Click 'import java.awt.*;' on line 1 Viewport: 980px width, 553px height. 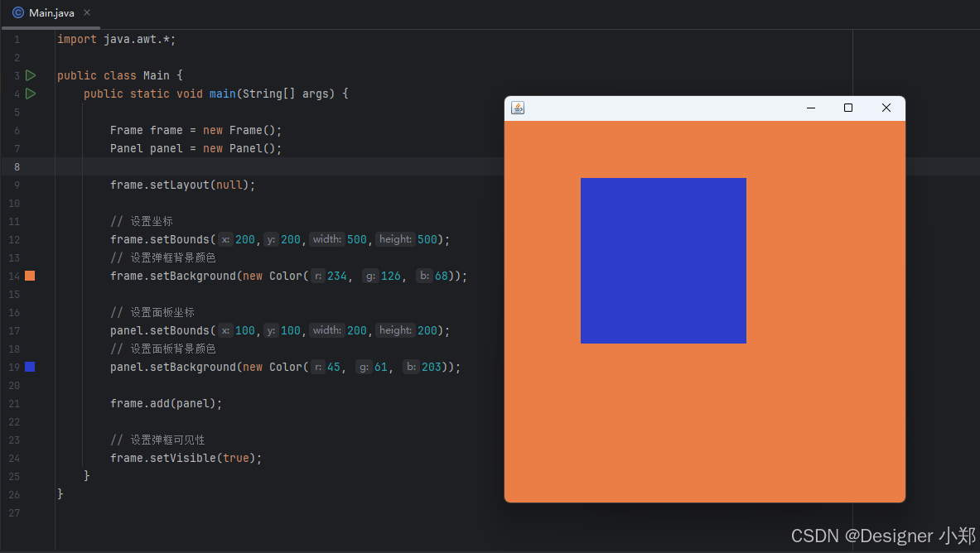tap(116, 40)
